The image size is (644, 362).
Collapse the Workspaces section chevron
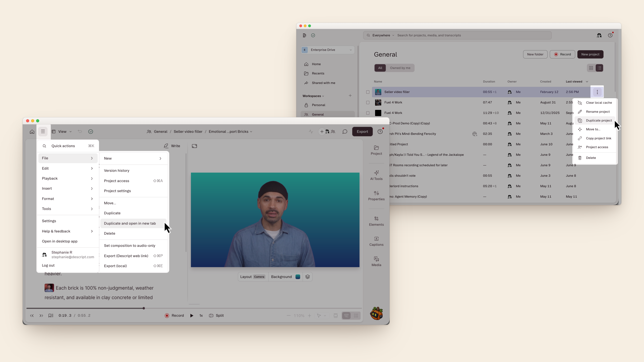[323, 96]
